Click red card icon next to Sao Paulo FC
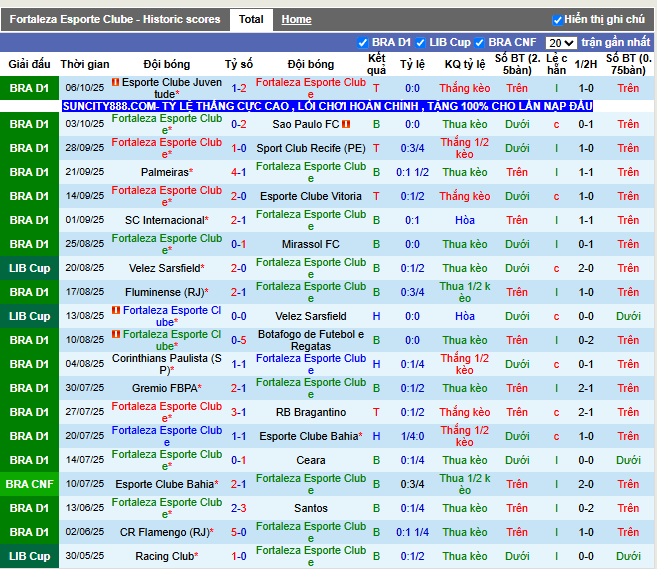The width and height of the screenshot is (657, 569). 346,124
